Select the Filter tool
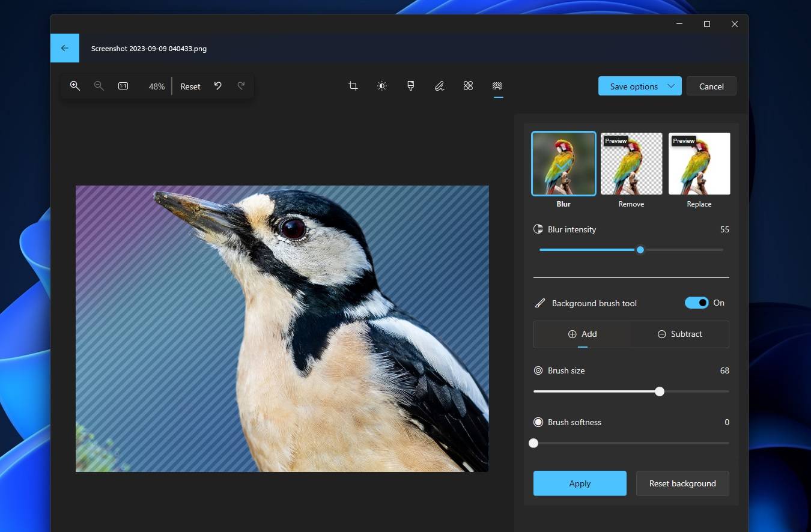The height and width of the screenshot is (532, 811). [x=410, y=86]
